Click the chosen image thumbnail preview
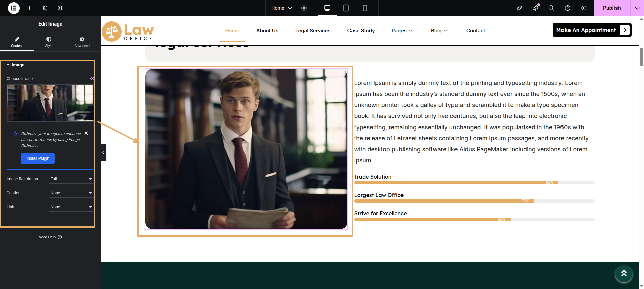 coord(50,103)
